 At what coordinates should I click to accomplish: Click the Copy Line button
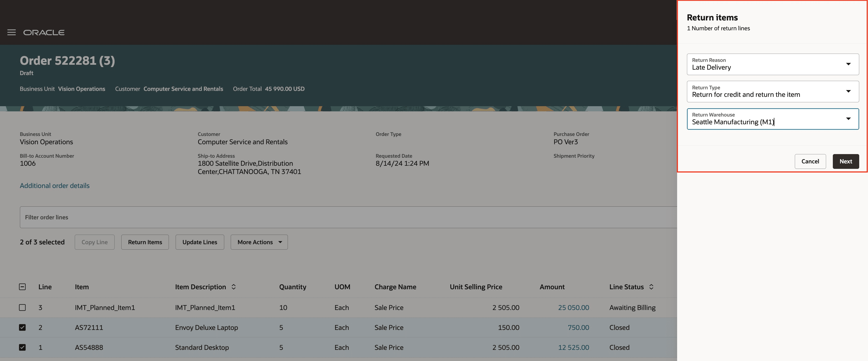(94, 242)
